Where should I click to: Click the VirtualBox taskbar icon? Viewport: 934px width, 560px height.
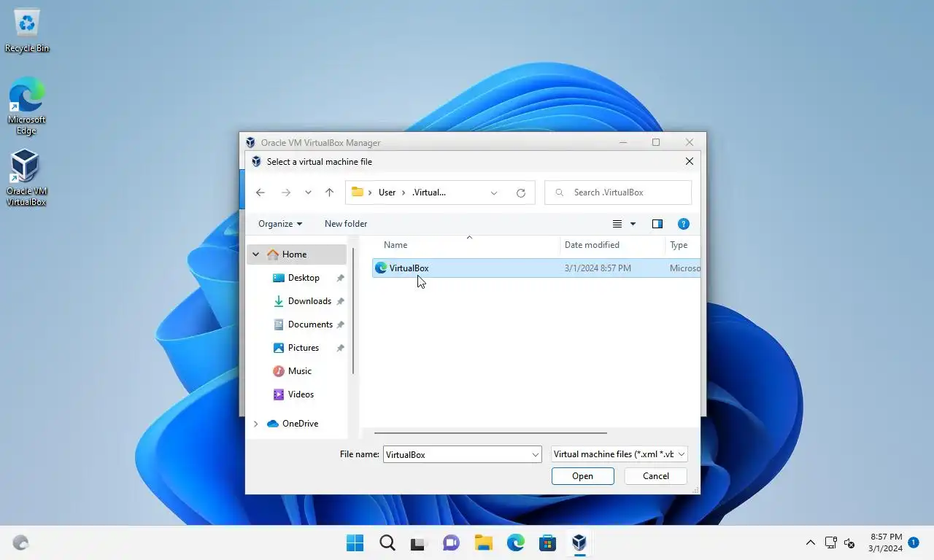(x=579, y=542)
